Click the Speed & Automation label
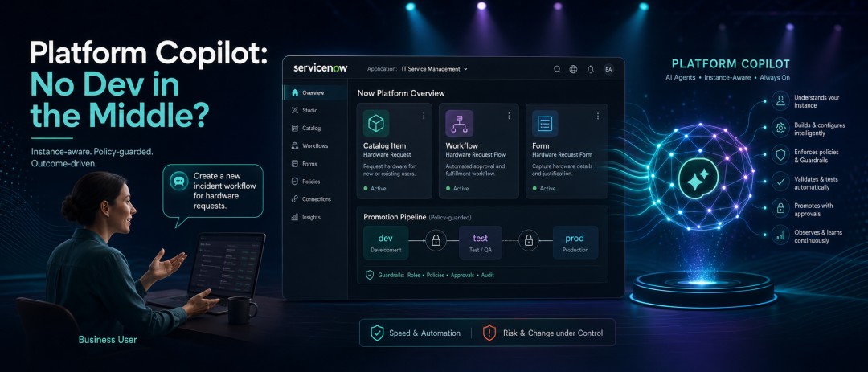868x372 pixels. point(424,333)
